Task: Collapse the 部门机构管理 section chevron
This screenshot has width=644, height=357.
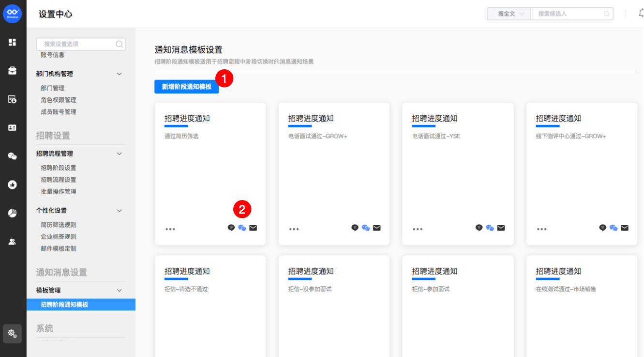Action: (x=120, y=74)
